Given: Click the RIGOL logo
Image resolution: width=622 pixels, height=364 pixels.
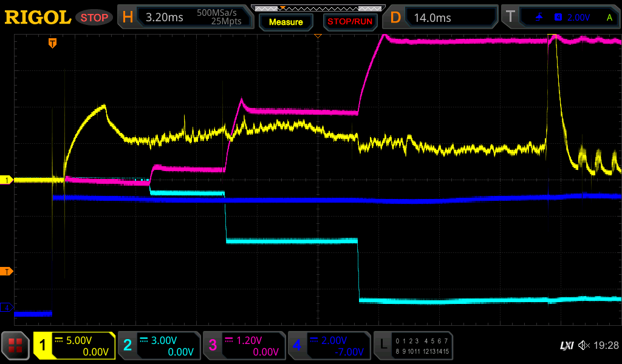Looking at the screenshot, I should click(38, 18).
